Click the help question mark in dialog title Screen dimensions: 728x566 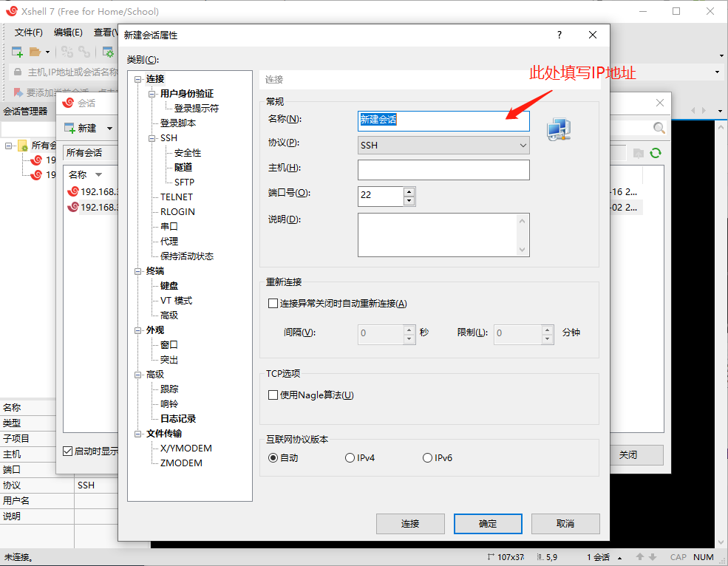pos(559,35)
